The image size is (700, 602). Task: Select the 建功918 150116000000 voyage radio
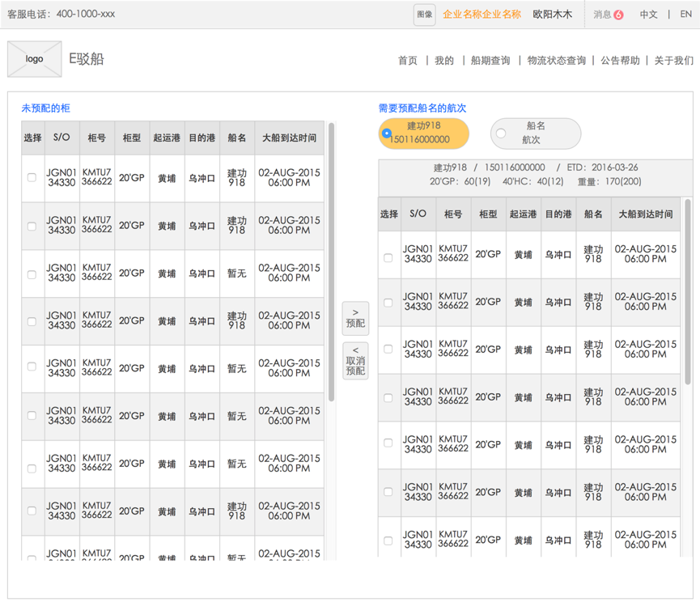pos(387,133)
